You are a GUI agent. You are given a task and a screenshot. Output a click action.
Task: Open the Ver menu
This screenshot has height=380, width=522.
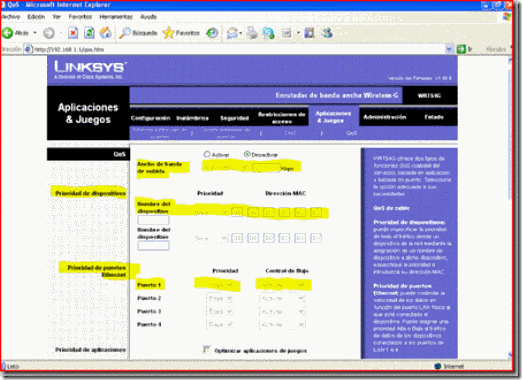(x=57, y=17)
